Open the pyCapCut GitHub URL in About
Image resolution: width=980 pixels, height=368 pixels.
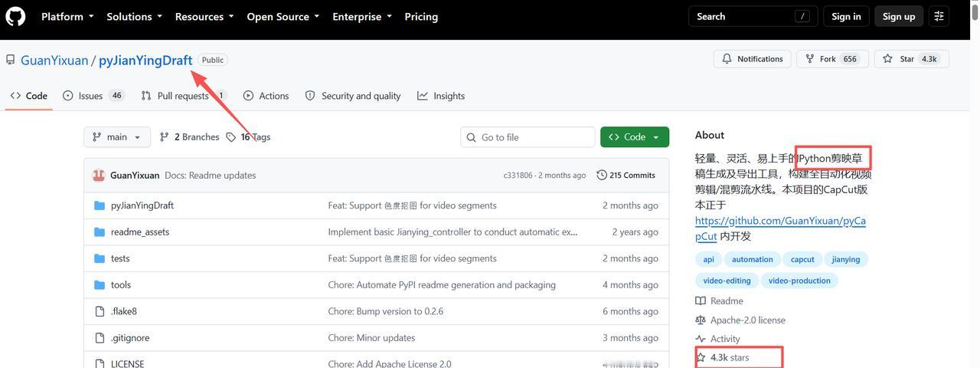[x=780, y=228]
